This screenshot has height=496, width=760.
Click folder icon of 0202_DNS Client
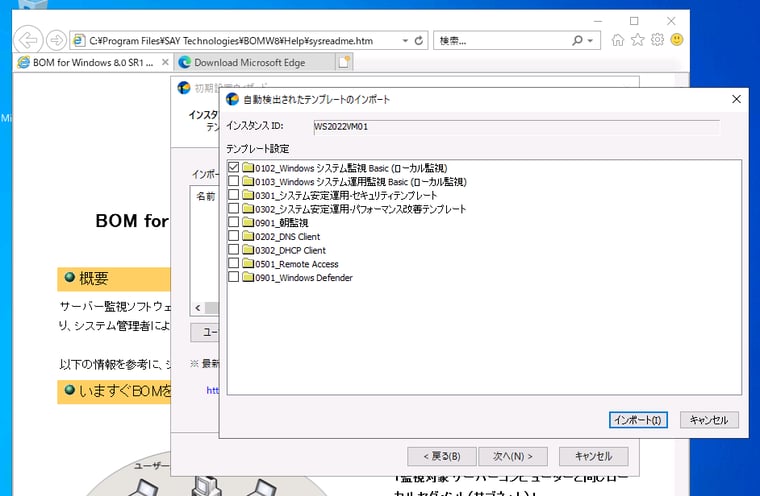(x=248, y=236)
